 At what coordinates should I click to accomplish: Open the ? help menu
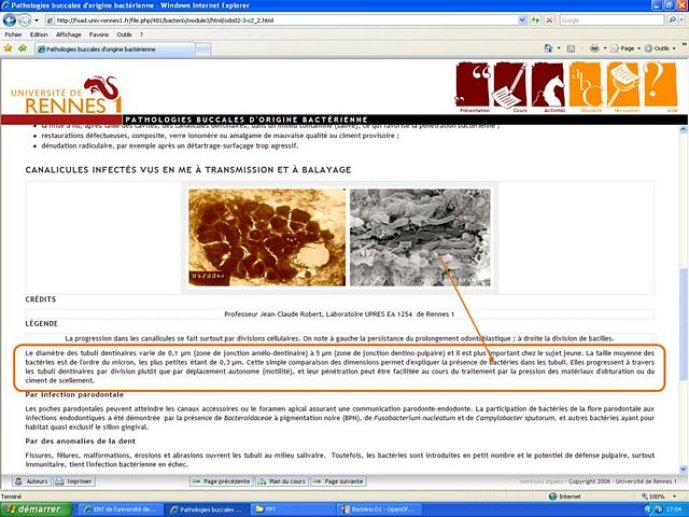click(x=141, y=34)
